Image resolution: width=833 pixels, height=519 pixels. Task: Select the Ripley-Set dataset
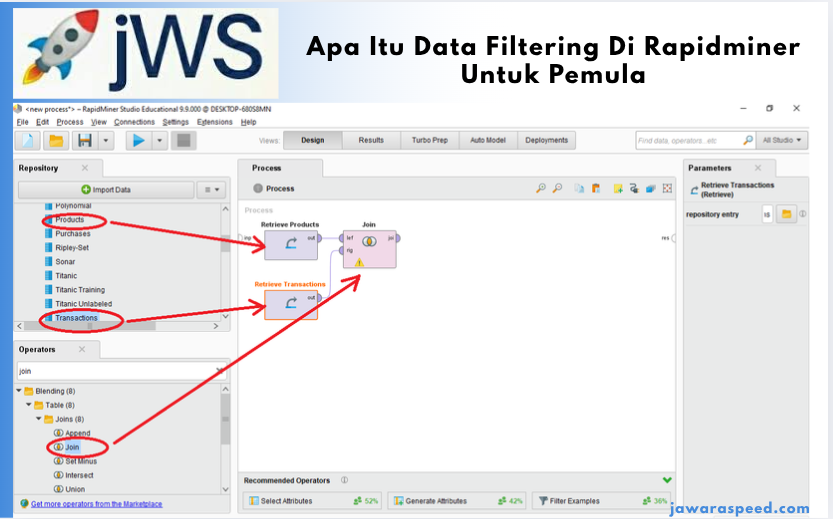pyautogui.click(x=72, y=248)
